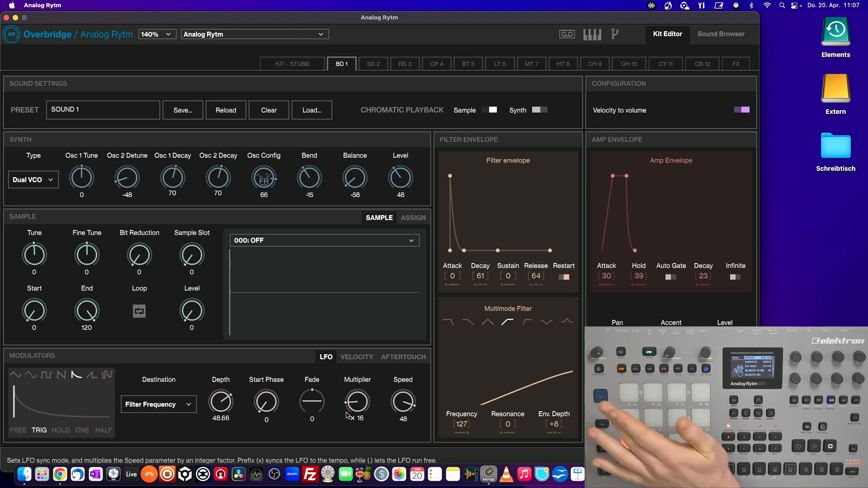Click the Reload preset button
The image size is (868, 488).
[226, 110]
